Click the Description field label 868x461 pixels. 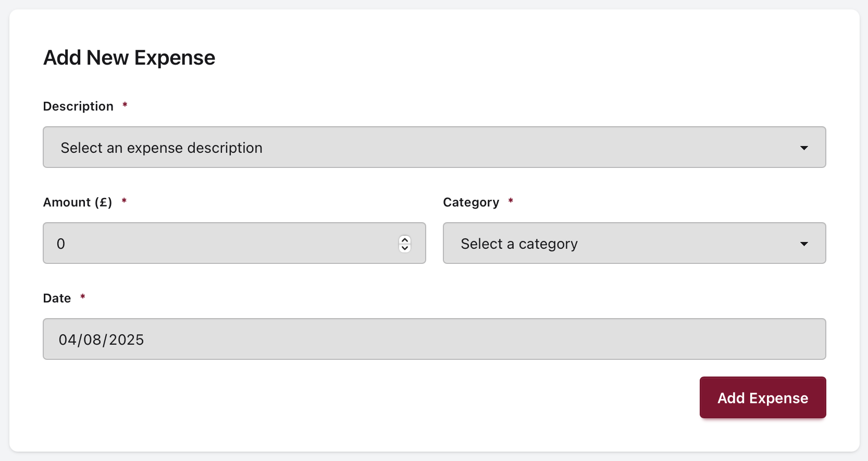78,106
